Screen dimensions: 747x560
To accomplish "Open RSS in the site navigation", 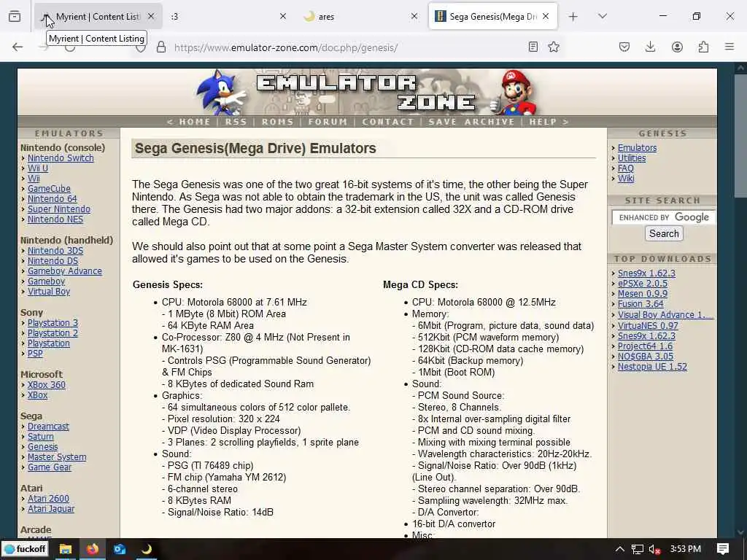I will click(x=236, y=122).
